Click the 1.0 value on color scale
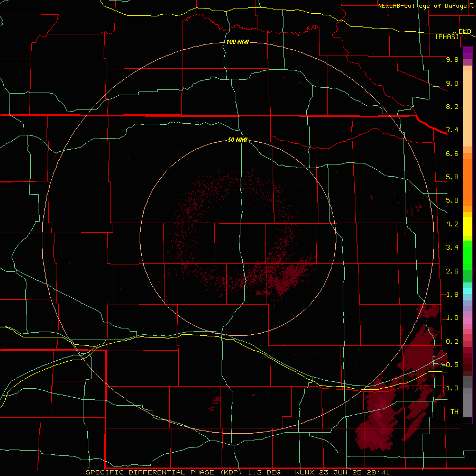Viewport: 476px width, 476px height. [452, 318]
